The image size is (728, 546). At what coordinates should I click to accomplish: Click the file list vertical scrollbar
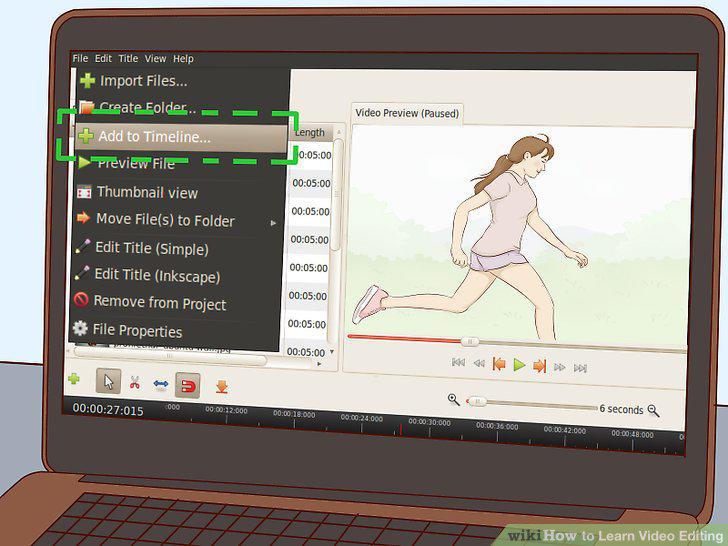(338, 195)
